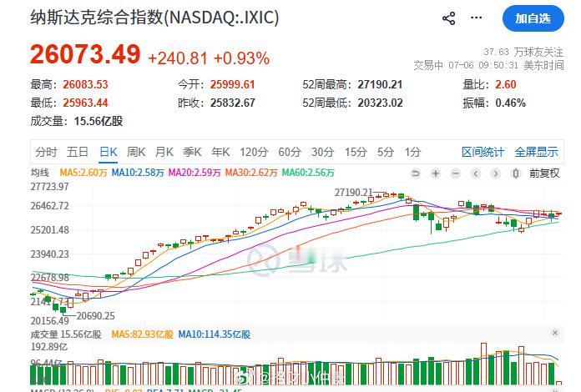This screenshot has width=581, height=392.
Task: Click the 最低 value 25963.44
Action: point(85,103)
